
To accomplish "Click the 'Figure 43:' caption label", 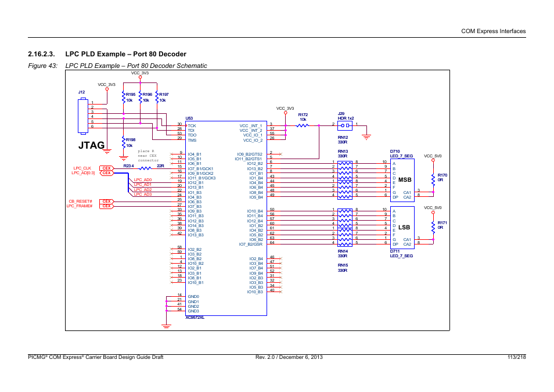I will (x=43, y=66).
